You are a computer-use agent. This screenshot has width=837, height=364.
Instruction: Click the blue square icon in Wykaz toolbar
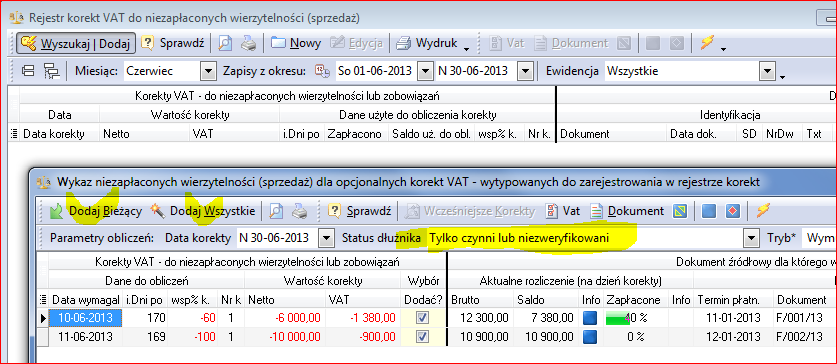(708, 211)
